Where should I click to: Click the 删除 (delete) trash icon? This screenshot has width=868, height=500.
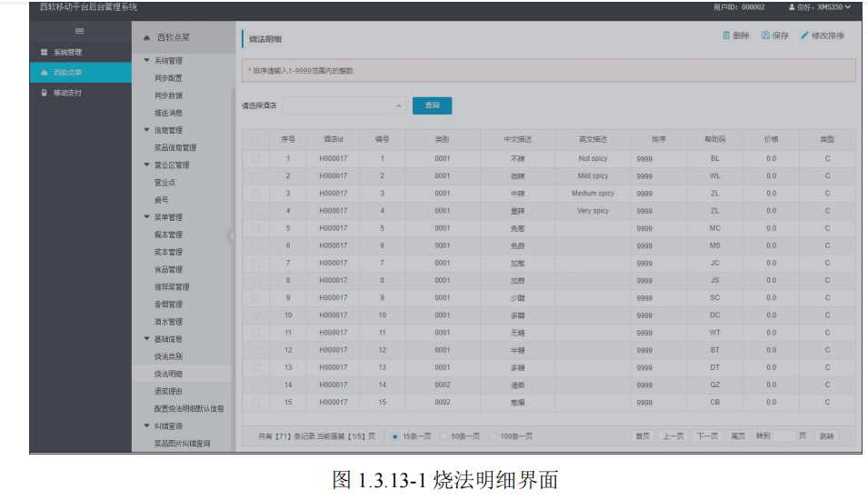pyautogui.click(x=725, y=35)
